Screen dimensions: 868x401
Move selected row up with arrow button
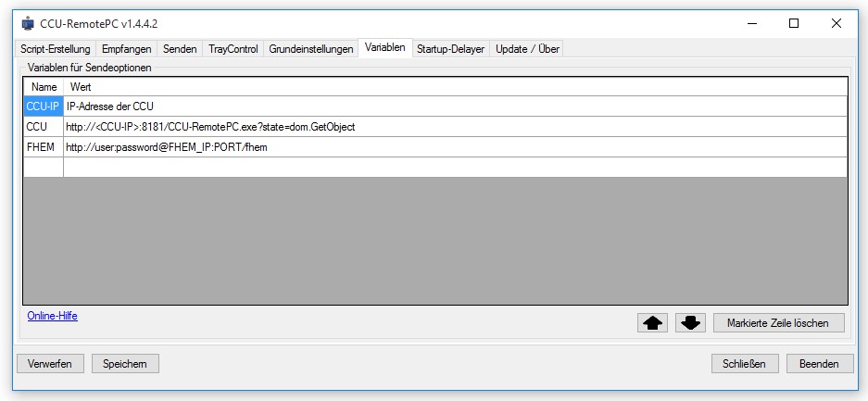coord(652,323)
